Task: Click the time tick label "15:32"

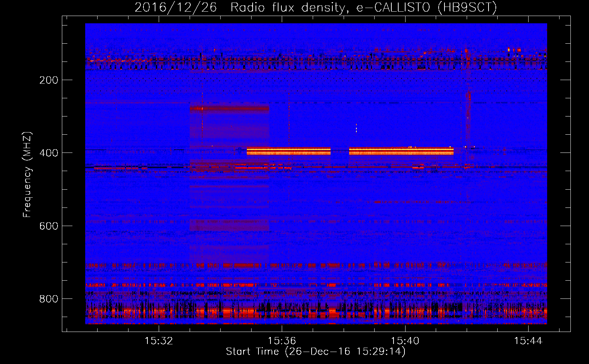Action: (x=159, y=341)
